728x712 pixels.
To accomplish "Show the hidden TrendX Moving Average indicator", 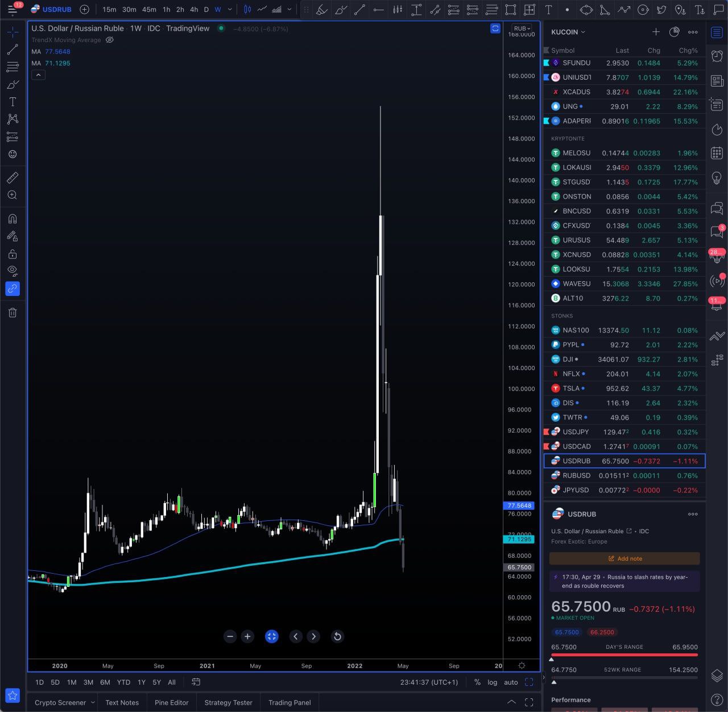I will [x=110, y=40].
